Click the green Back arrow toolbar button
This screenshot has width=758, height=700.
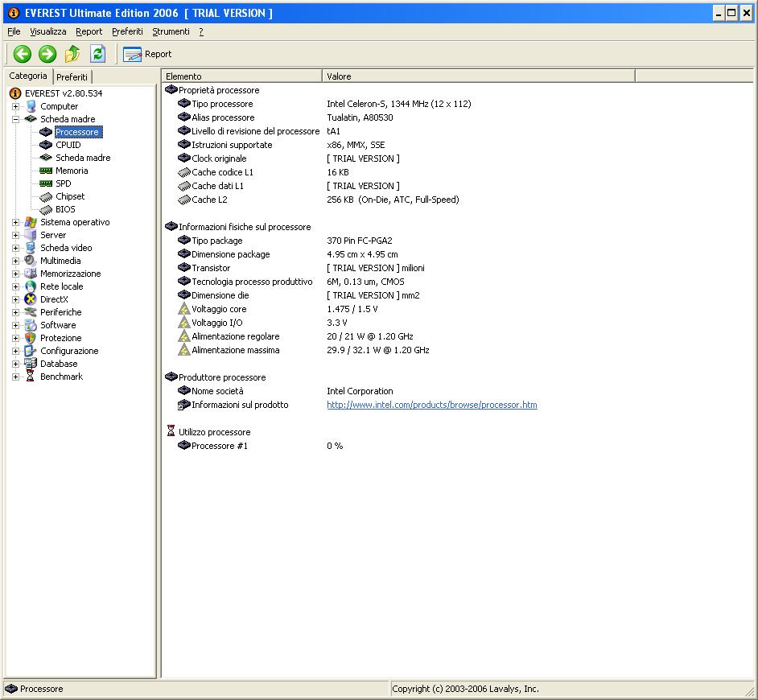pos(23,54)
